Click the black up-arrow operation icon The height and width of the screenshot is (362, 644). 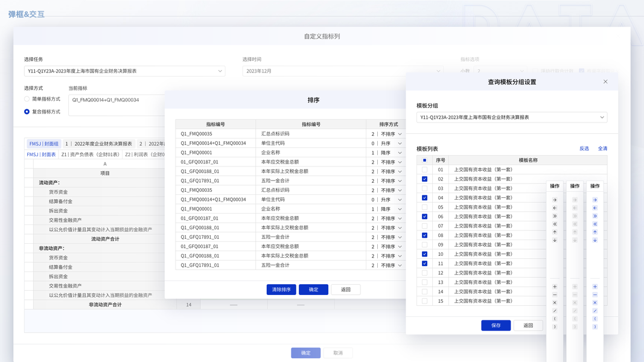[x=555, y=232]
